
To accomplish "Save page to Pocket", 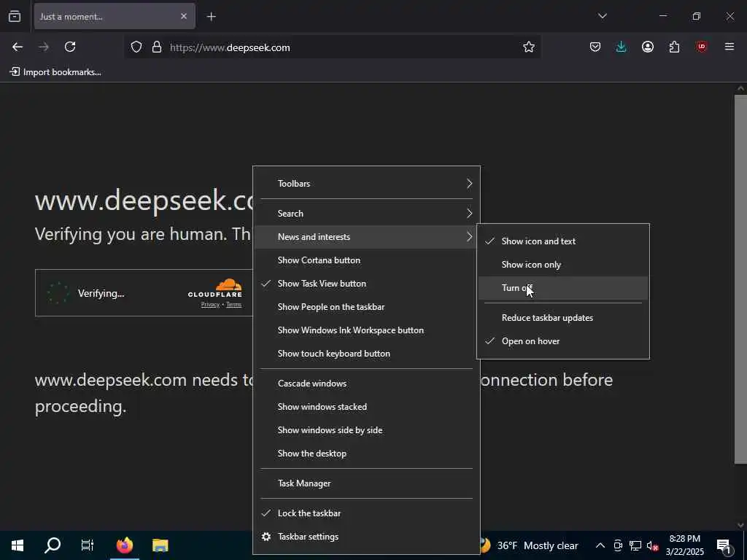I will [595, 47].
